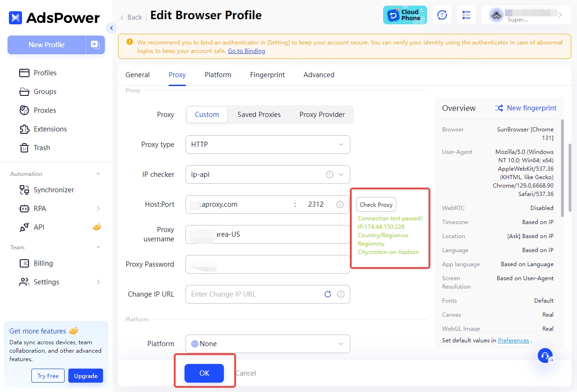The image size is (577, 392).
Task: Open the Groups folder icon
Action: click(x=24, y=92)
